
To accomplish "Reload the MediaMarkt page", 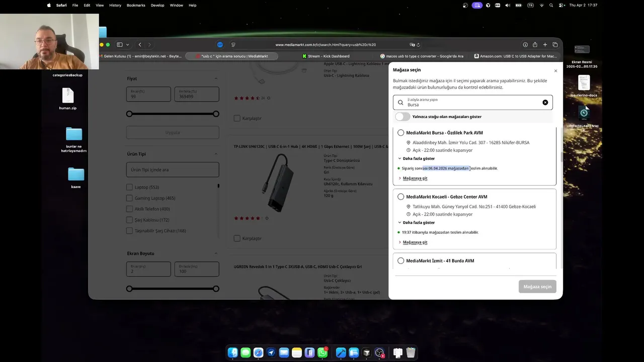I will pos(418,45).
